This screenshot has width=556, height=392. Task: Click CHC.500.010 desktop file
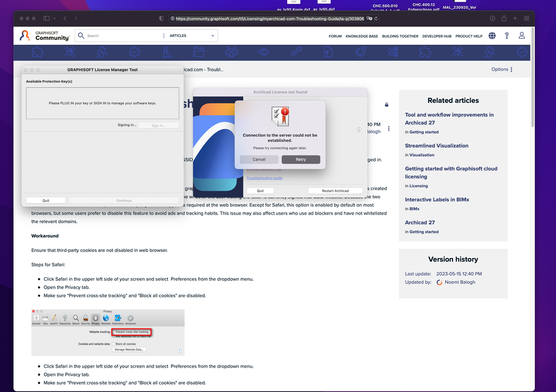point(385,6)
